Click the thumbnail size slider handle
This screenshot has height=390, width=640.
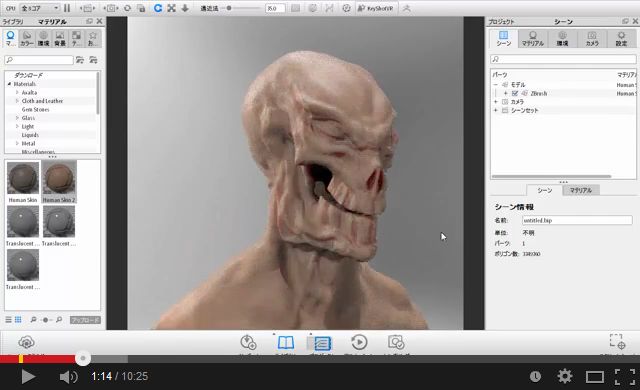[x=46, y=320]
